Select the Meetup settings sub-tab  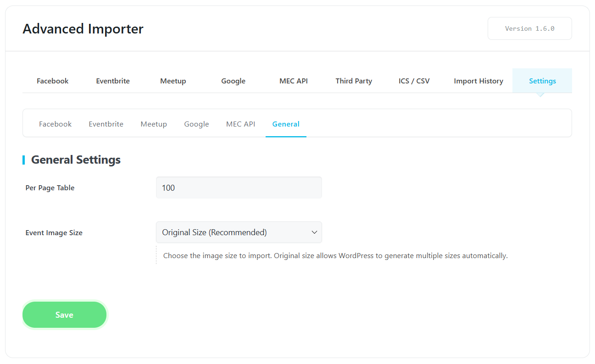154,124
